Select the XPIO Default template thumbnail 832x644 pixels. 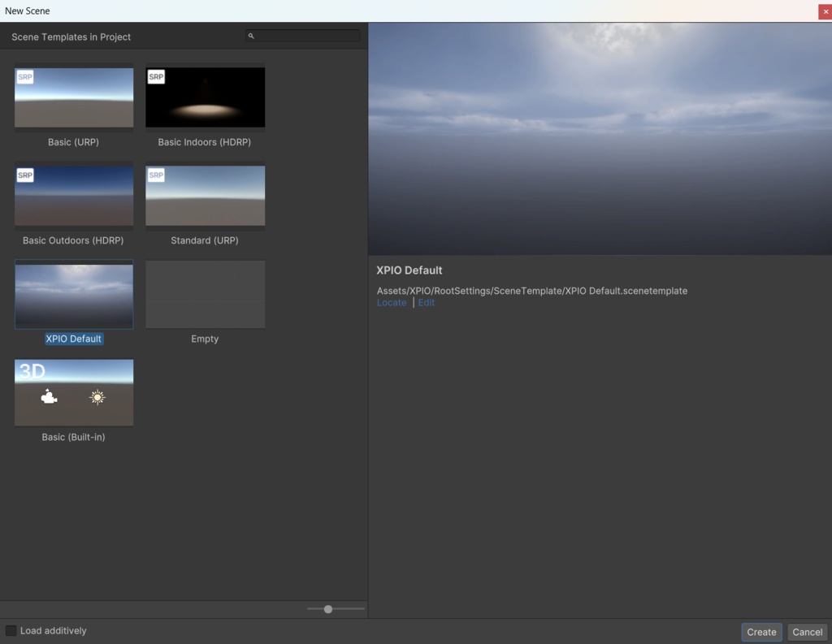point(74,295)
